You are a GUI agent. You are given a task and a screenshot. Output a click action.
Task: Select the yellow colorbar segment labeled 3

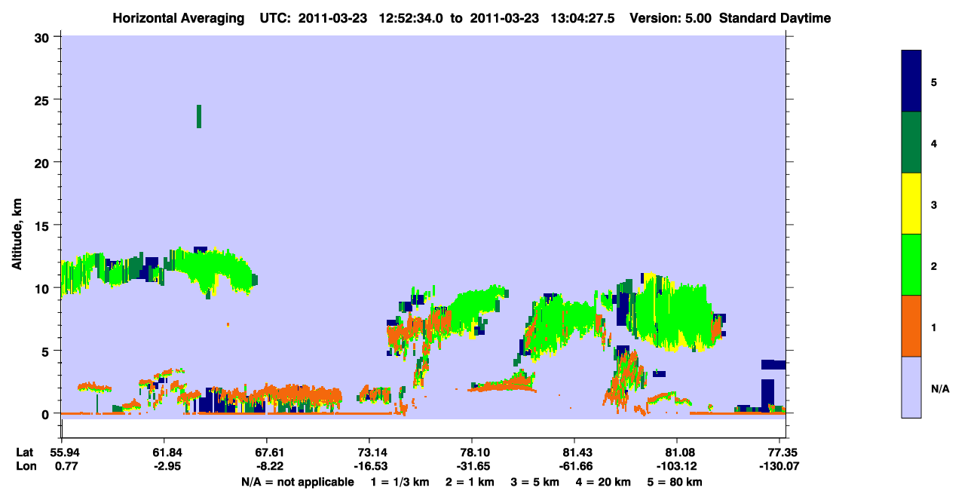(x=911, y=204)
